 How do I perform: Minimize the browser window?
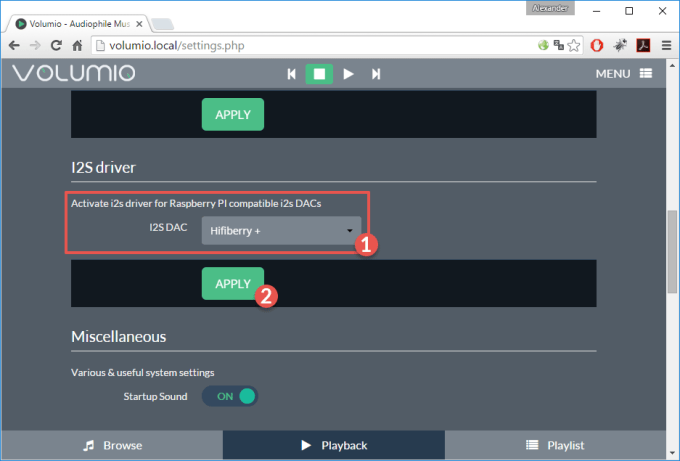pos(597,11)
